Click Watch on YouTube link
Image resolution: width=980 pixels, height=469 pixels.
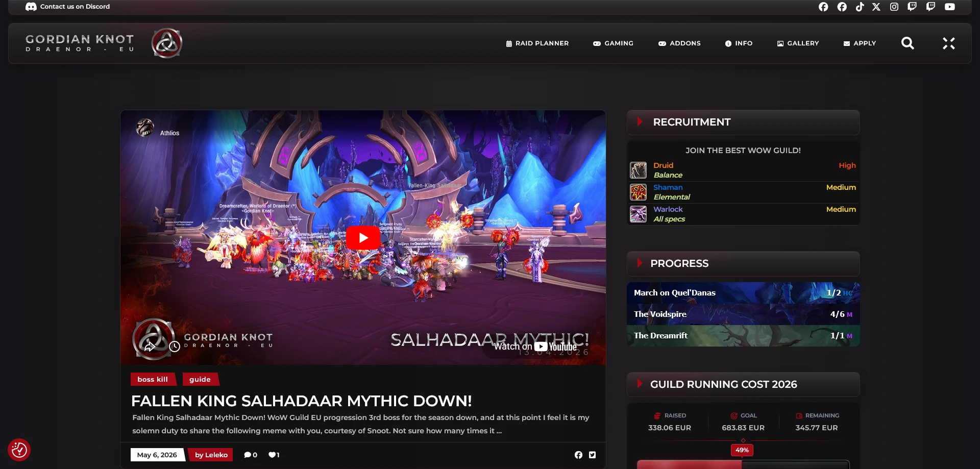click(535, 347)
